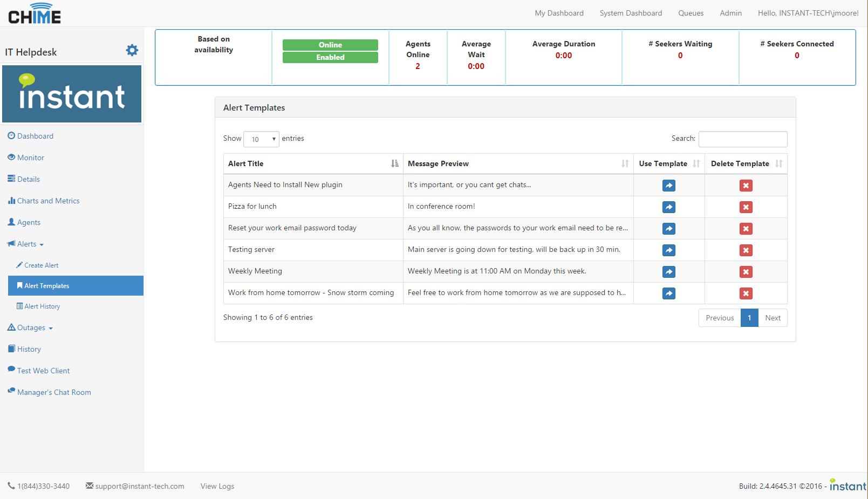Go to Previous page of templates
The height and width of the screenshot is (499, 868).
(720, 318)
